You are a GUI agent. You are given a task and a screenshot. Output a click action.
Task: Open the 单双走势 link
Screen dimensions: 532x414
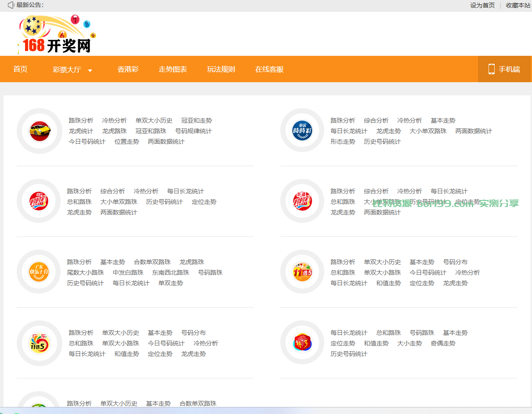[x=170, y=283]
